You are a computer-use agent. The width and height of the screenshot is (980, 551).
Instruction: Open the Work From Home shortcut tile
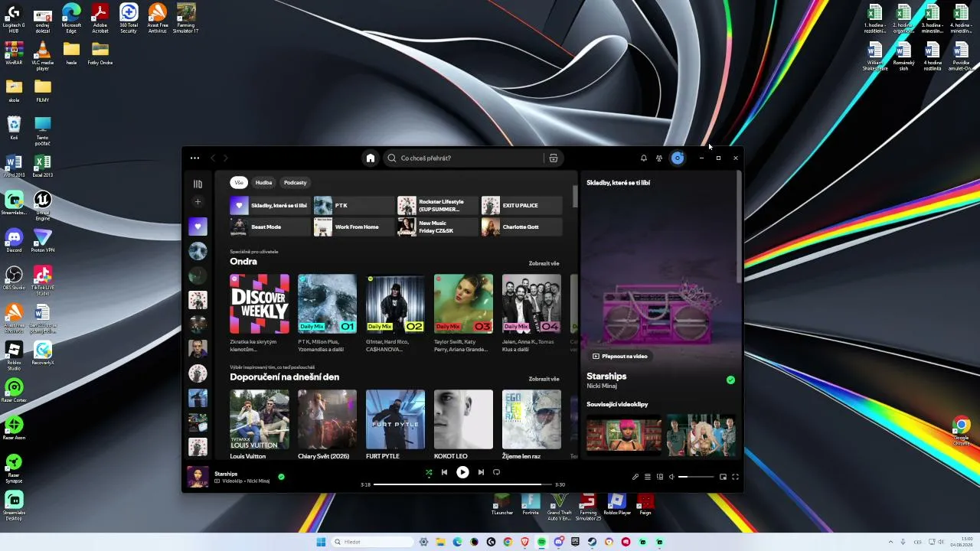354,227
